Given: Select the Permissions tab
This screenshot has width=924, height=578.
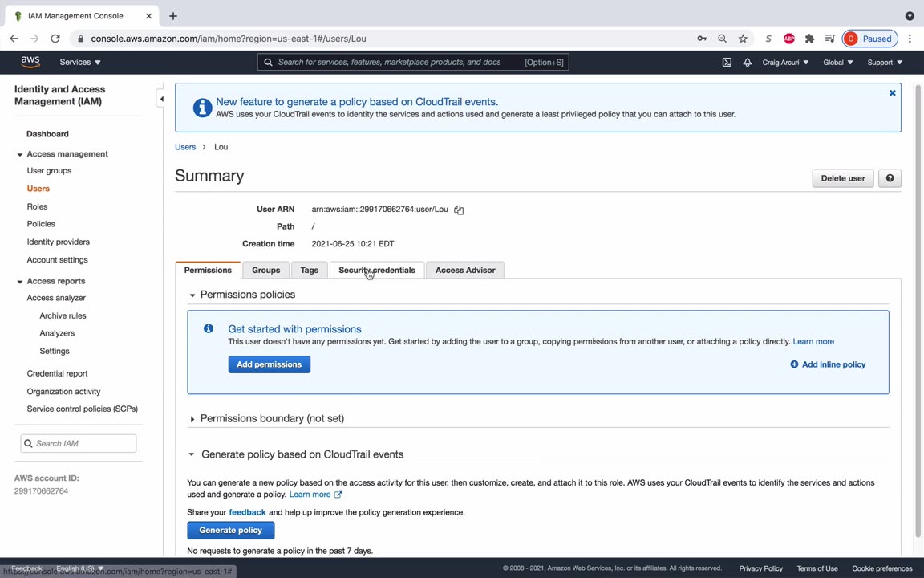Looking at the screenshot, I should coord(208,270).
